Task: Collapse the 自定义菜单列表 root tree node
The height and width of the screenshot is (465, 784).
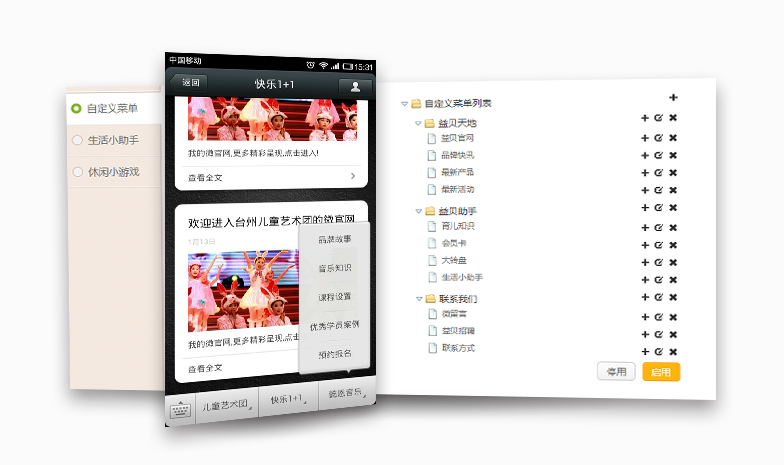Action: [404, 104]
